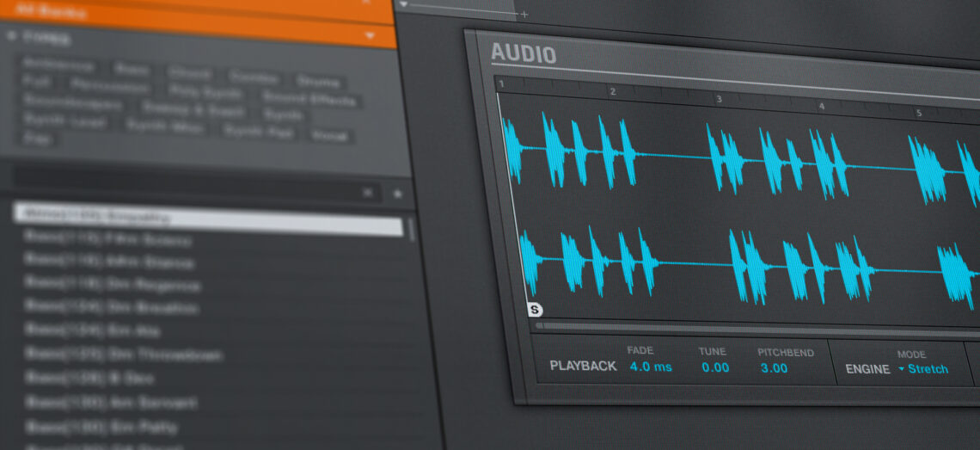Click the horizontal waveform scrollbar

coord(756,330)
